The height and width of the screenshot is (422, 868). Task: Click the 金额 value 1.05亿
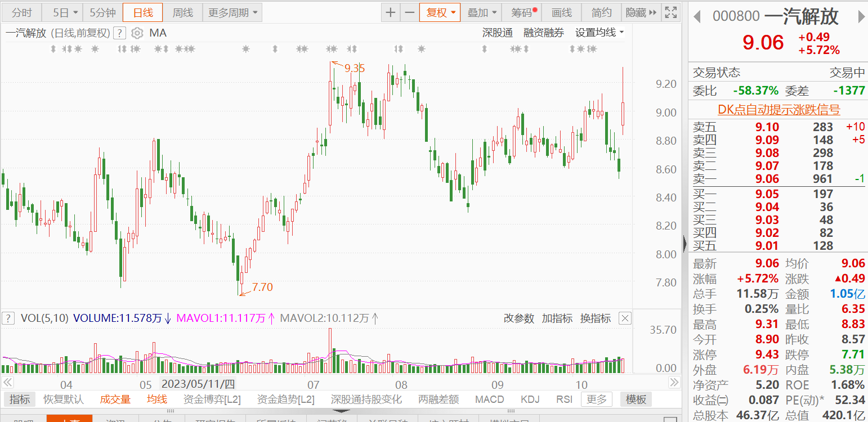[x=848, y=294]
